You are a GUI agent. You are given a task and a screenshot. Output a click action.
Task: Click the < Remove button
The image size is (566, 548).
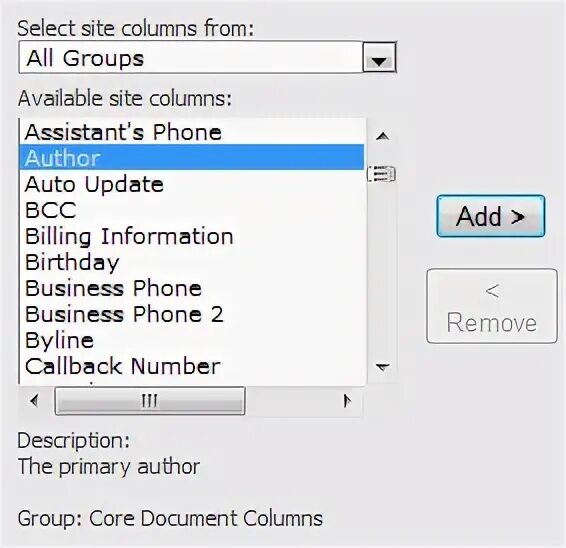click(492, 306)
